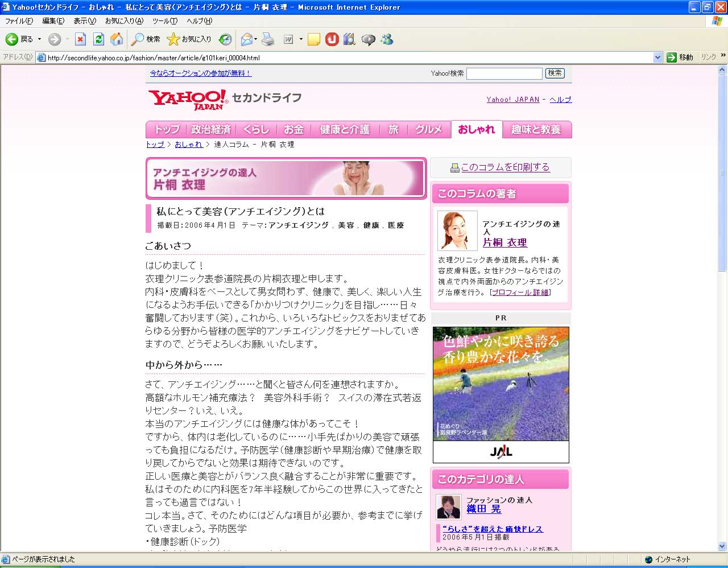Click the JAL lavender field advertisement

(501, 395)
